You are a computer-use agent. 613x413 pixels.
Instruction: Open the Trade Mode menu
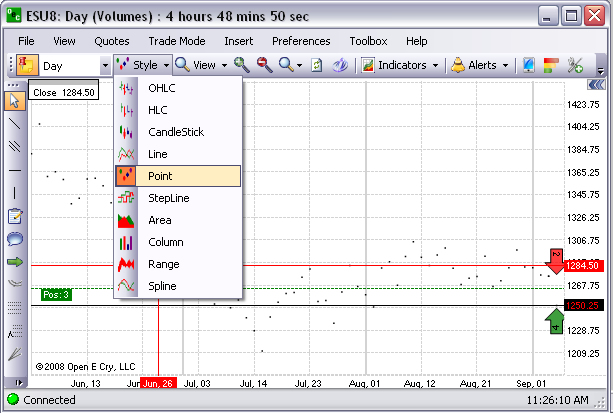point(177,41)
